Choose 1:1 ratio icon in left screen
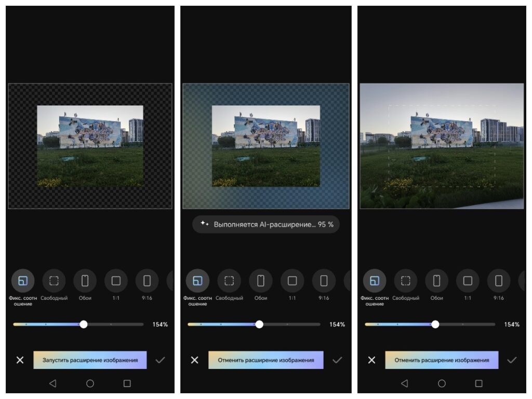Screen dimensions: 532x399 pyautogui.click(x=116, y=281)
